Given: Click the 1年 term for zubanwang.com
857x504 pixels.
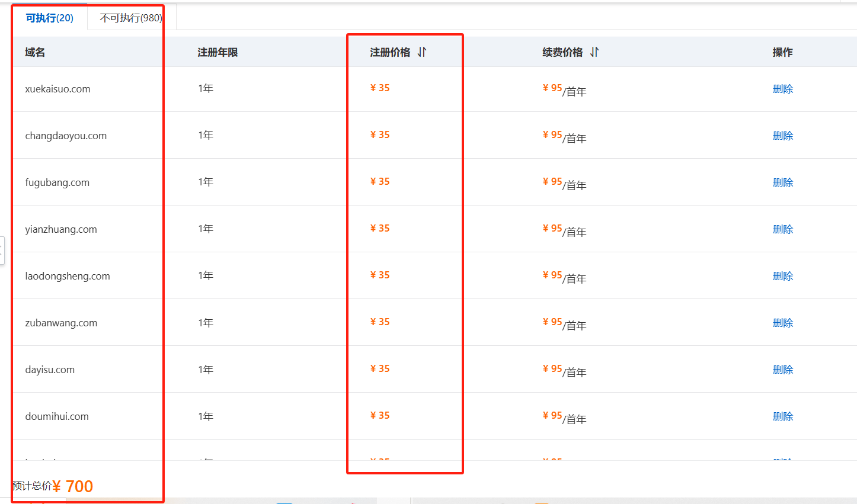Looking at the screenshot, I should pos(206,323).
